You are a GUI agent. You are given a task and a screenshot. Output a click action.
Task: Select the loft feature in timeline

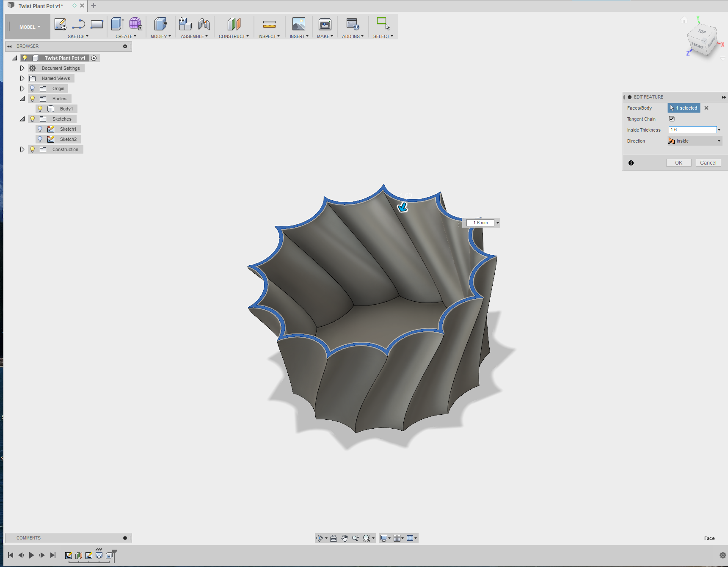[99, 556]
